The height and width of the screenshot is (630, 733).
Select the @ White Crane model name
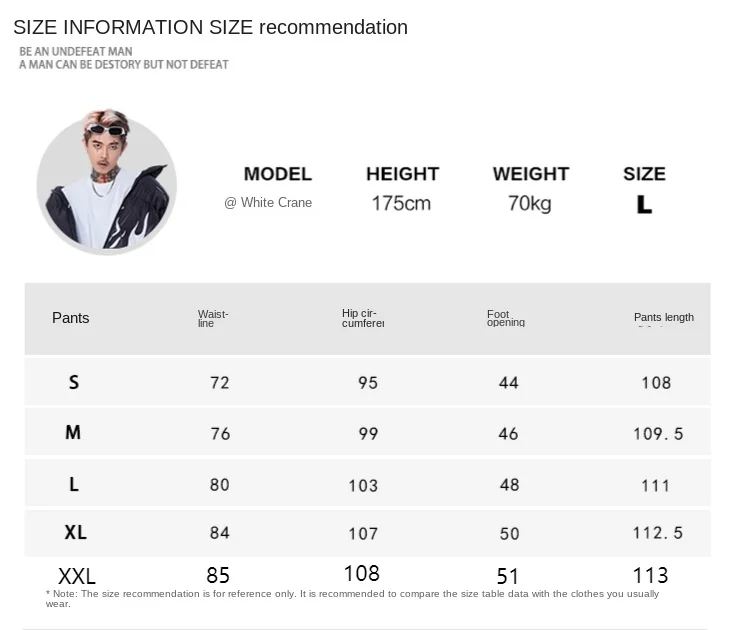(x=268, y=203)
